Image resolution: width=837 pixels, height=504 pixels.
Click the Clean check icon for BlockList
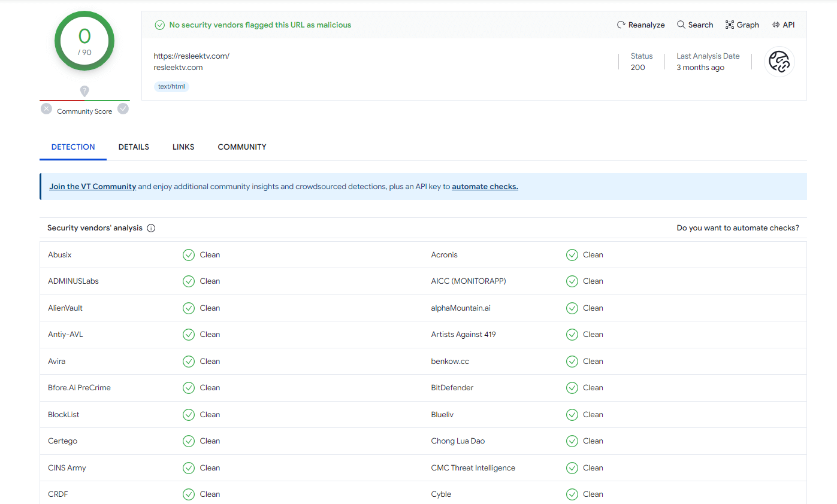tap(189, 415)
